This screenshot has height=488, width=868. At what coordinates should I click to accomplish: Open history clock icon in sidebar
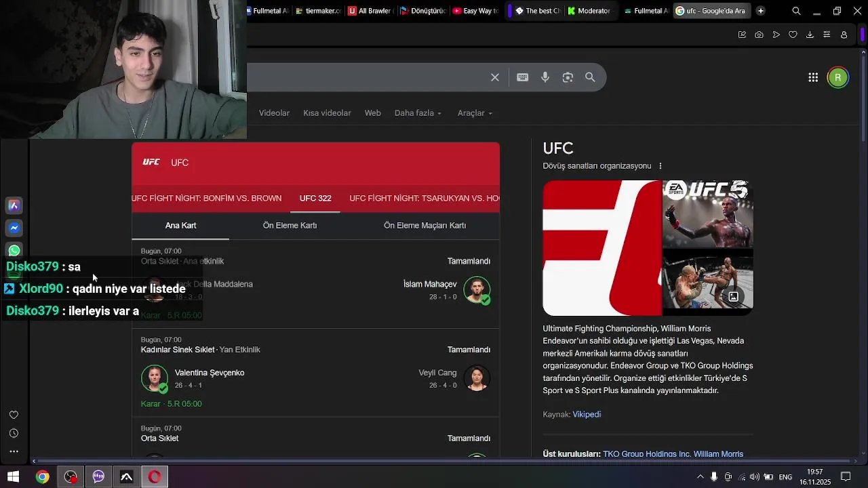pyautogui.click(x=14, y=433)
